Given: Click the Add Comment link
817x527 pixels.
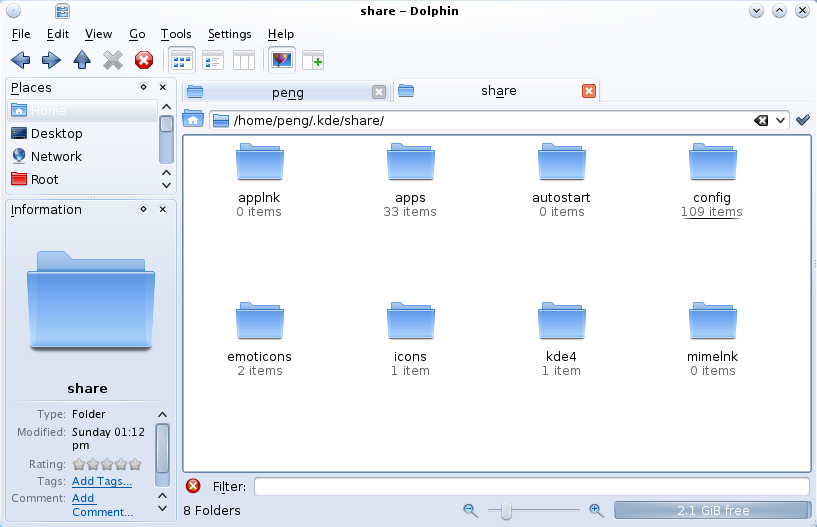Looking at the screenshot, I should coord(102,505).
